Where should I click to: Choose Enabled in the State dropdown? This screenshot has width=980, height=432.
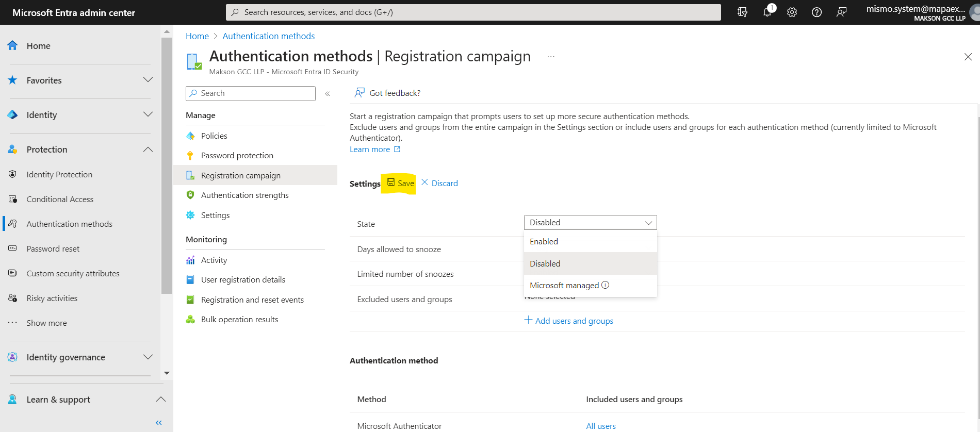click(x=591, y=241)
